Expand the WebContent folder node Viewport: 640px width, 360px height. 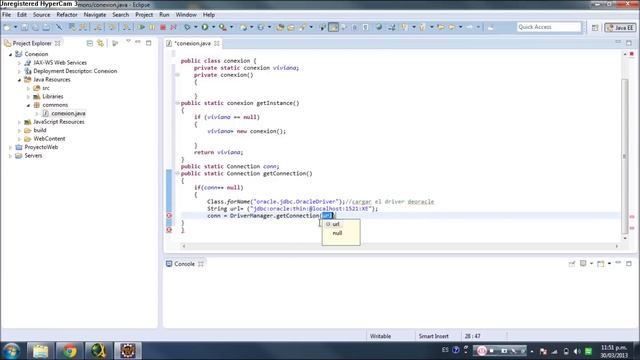click(x=19, y=139)
